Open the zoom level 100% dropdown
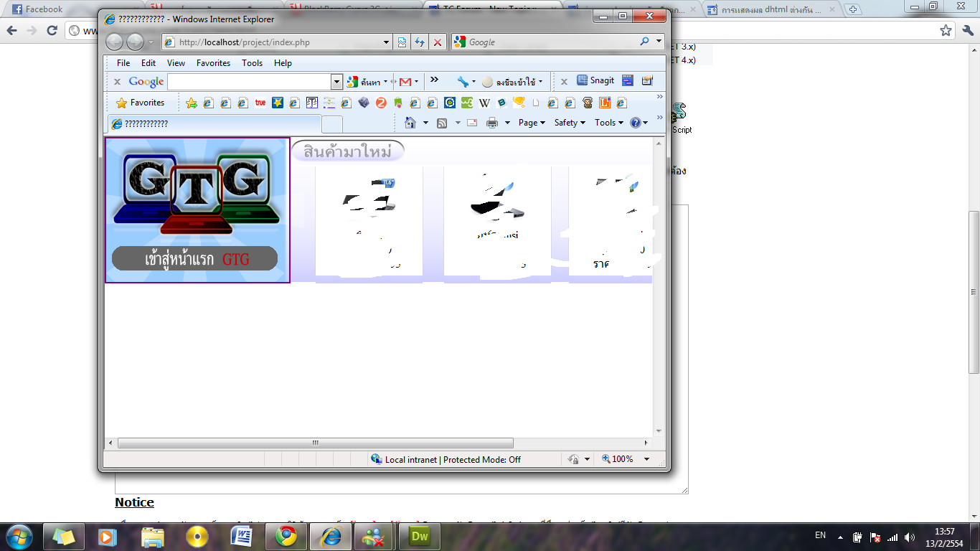Screen dimensions: 980x551 pos(646,459)
